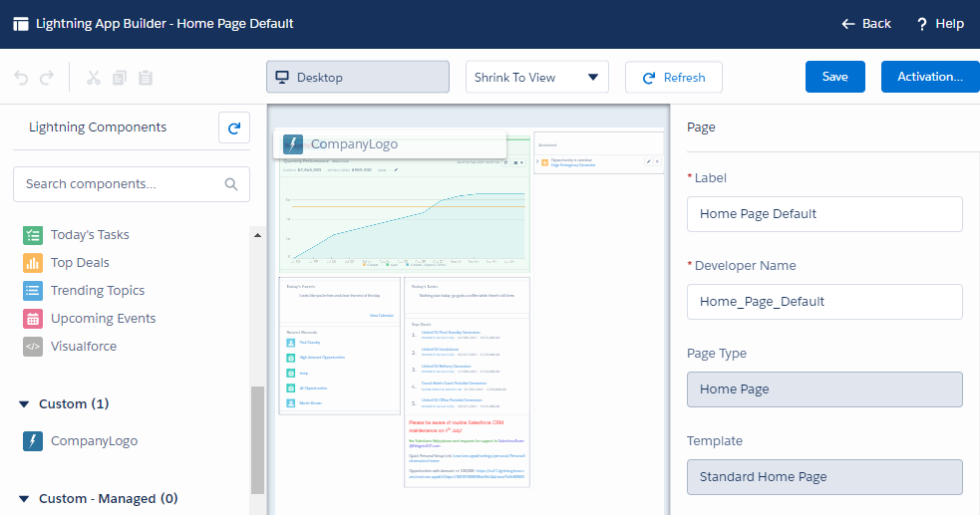
Task: Open the Desktop form factor selector
Action: (358, 77)
